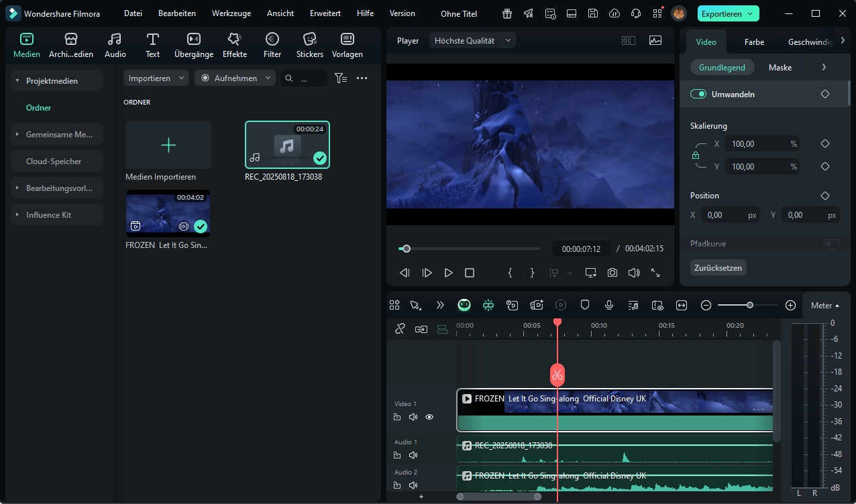Screen dimensions: 856x504
Task: Click the scissors split button on playhead
Action: (557, 375)
